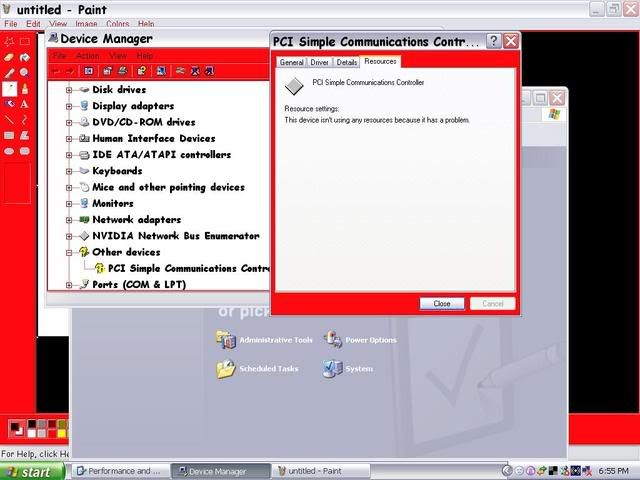
Task: Switch to the General tab
Action: 291,62
